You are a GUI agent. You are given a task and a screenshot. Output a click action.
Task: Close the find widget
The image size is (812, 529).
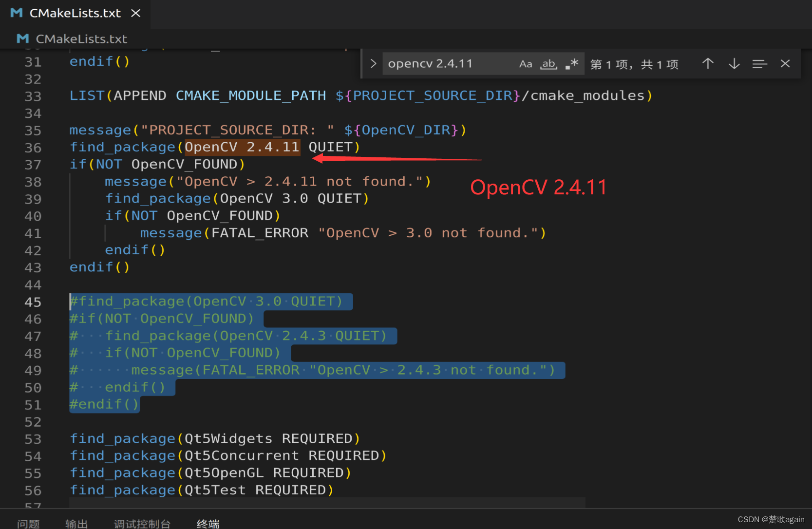785,64
